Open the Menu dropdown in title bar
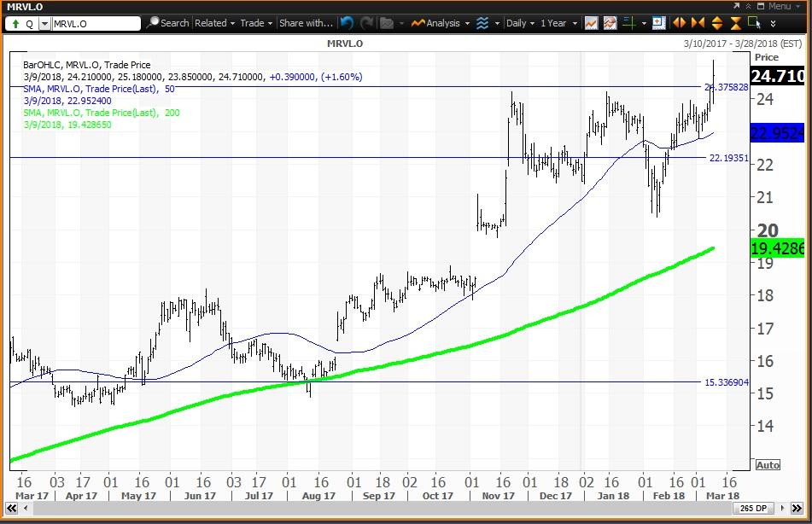812x524 pixels. pos(784,6)
